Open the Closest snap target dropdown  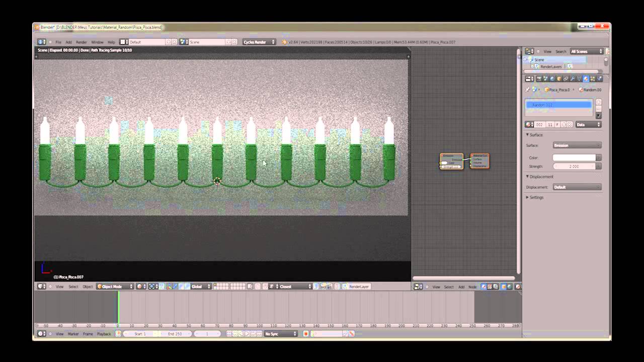[296, 287]
